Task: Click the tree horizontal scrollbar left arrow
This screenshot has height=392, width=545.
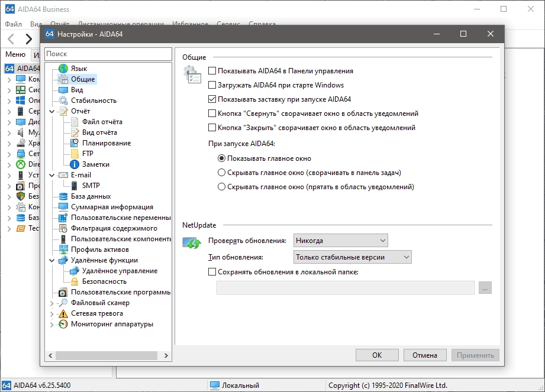Action: point(51,355)
